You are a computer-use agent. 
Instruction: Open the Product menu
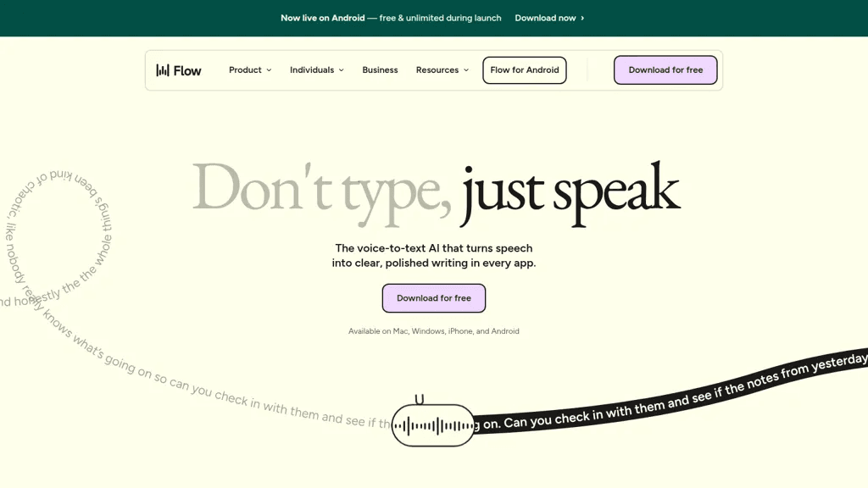250,70
